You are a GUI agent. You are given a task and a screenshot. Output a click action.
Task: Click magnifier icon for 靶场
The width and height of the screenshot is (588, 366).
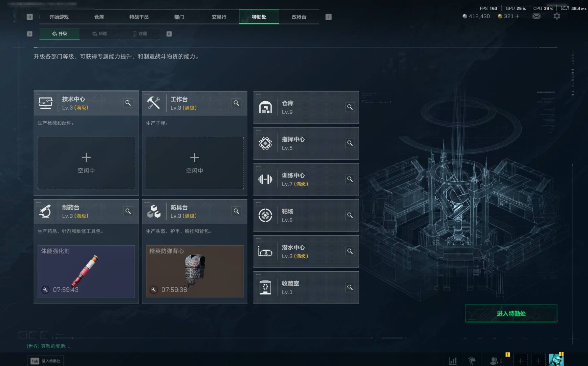pyautogui.click(x=350, y=215)
